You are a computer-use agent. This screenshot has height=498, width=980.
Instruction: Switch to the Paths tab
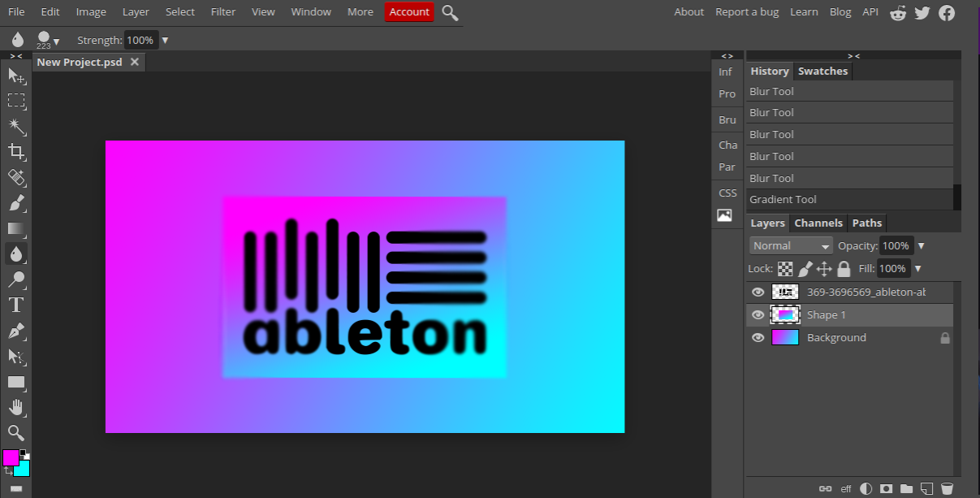pos(867,223)
